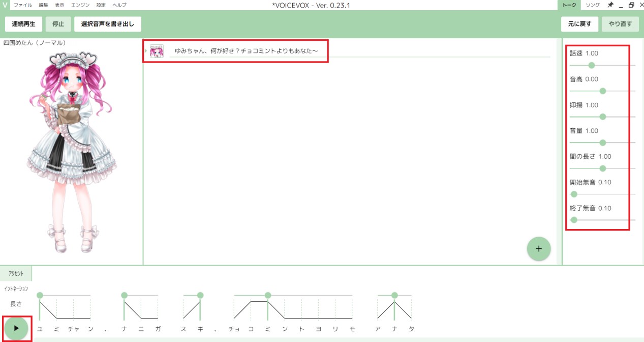The width and height of the screenshot is (644, 342).
Task: Click the mora ガ in ナニガ
Action: tap(158, 329)
